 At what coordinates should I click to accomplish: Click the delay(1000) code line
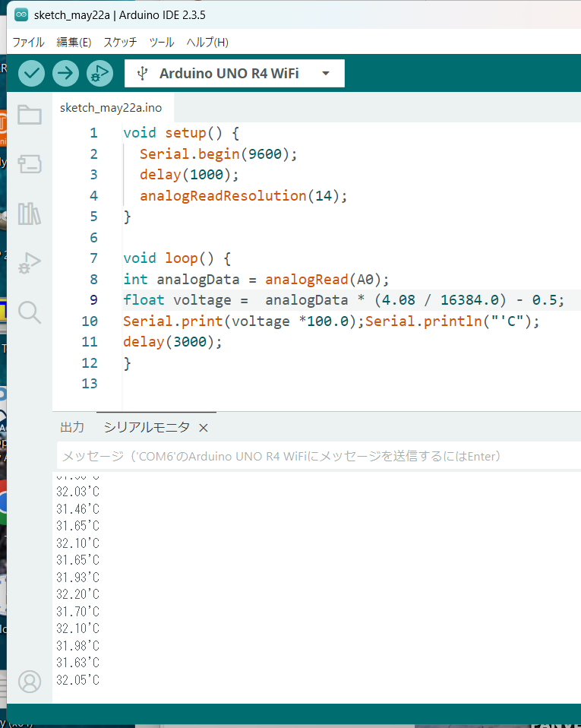pos(189,175)
